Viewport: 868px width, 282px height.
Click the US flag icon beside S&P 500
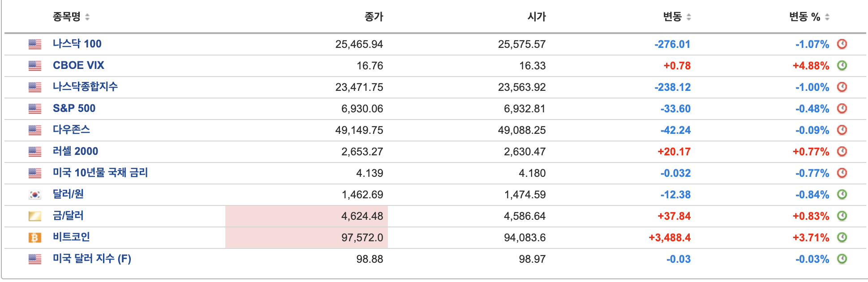34,108
